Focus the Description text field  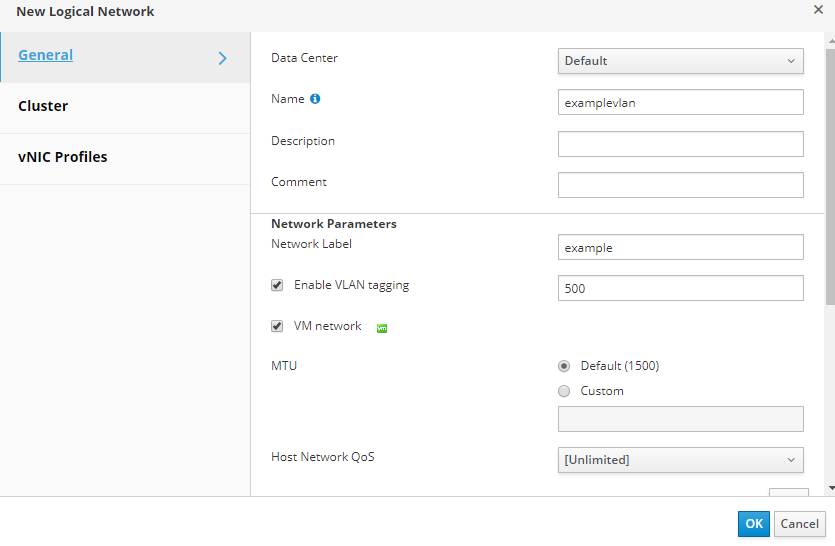[x=680, y=144]
